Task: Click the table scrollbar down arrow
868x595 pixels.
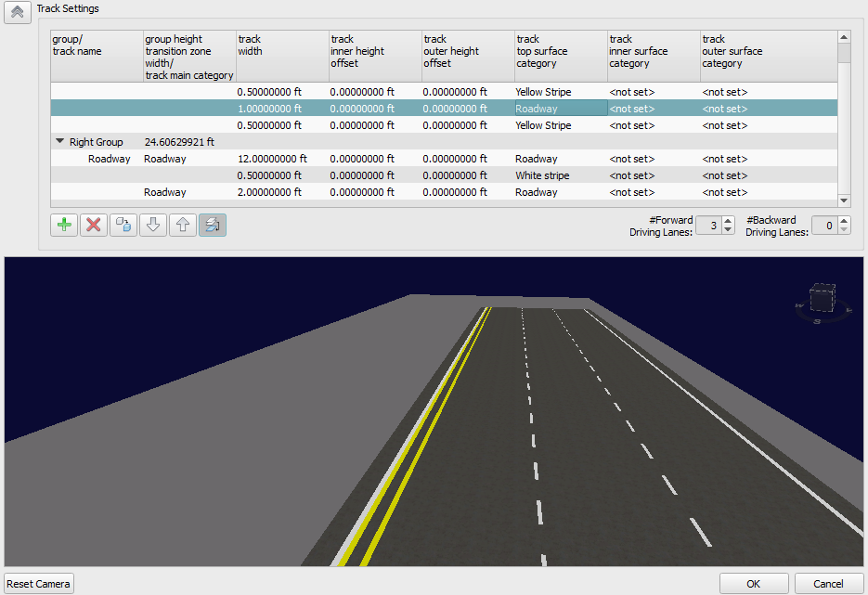Action: 844,199
